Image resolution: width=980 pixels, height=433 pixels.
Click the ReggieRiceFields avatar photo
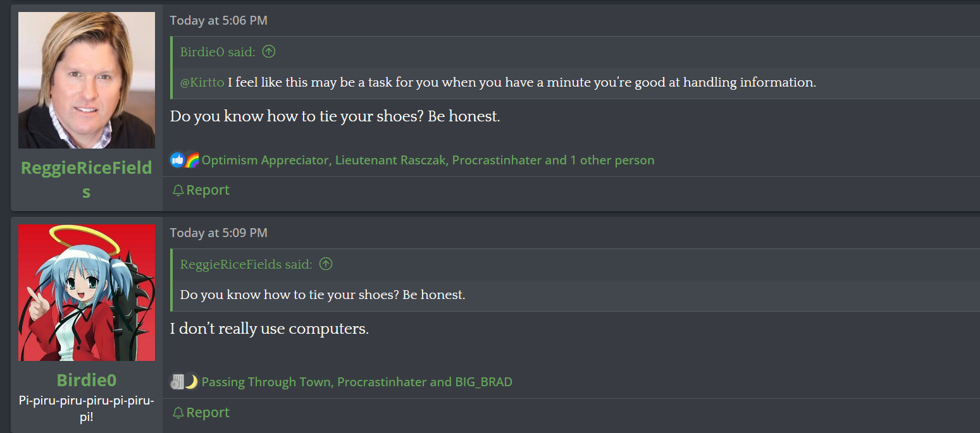coord(87,80)
